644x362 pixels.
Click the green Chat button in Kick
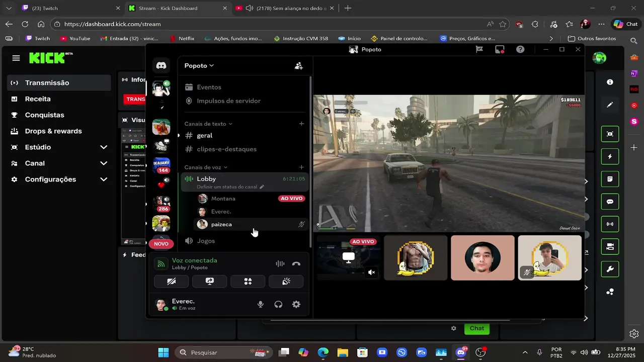tap(476, 328)
